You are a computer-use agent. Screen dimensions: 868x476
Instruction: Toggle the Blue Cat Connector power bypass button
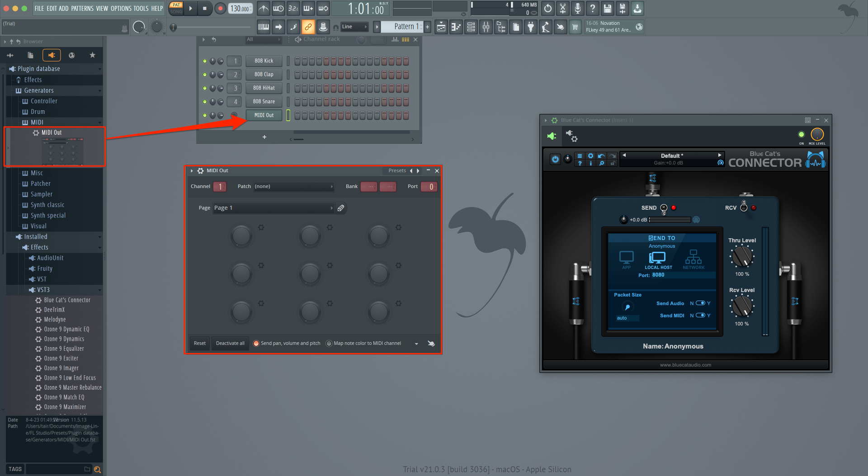click(x=555, y=159)
